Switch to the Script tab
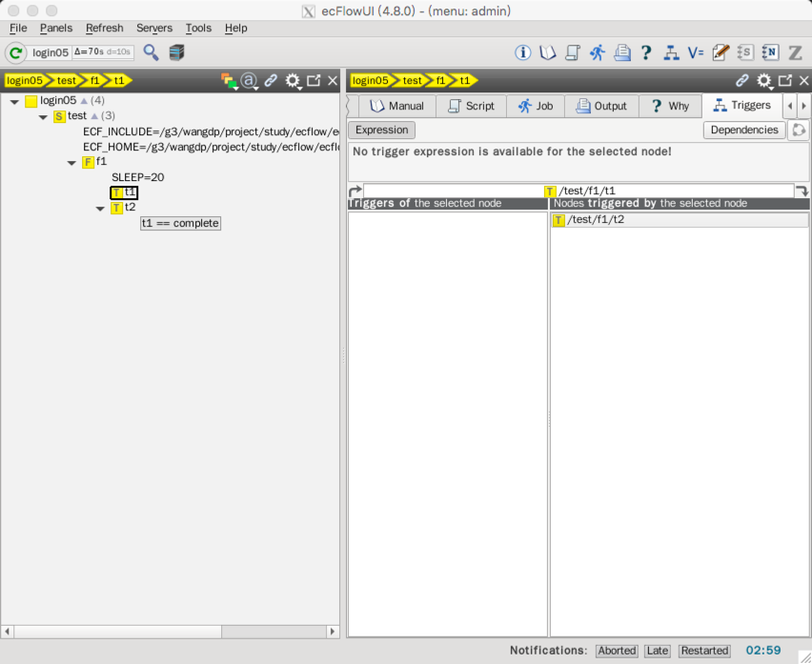Image resolution: width=812 pixels, height=664 pixels. tap(471, 106)
